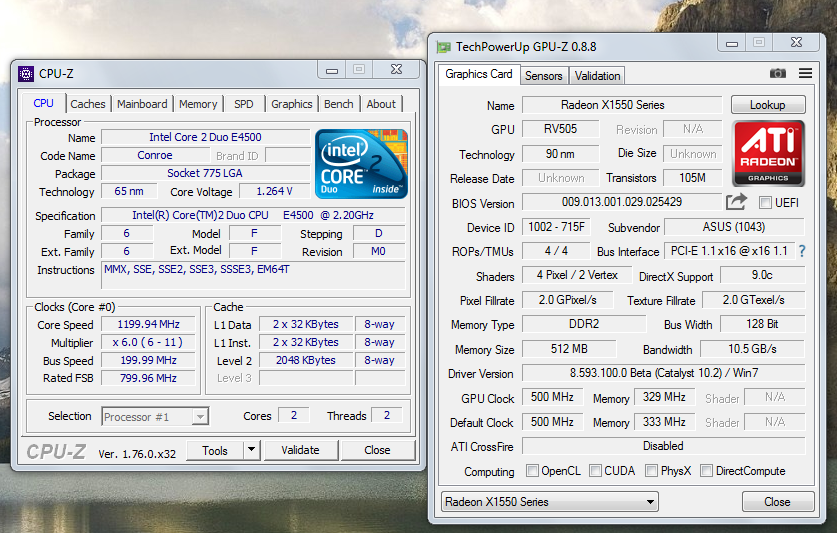The width and height of the screenshot is (837, 533).
Task: Toggle the CUDA computing checkbox
Action: 595,471
